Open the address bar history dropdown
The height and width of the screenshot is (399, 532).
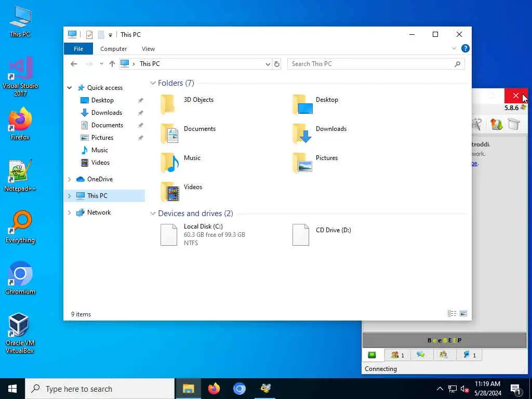(x=268, y=64)
